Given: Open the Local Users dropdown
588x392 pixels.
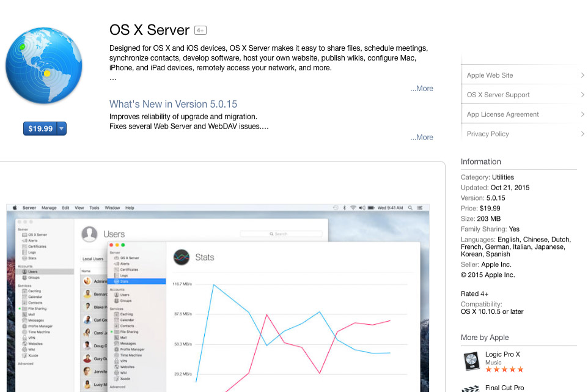Looking at the screenshot, I should [94, 259].
